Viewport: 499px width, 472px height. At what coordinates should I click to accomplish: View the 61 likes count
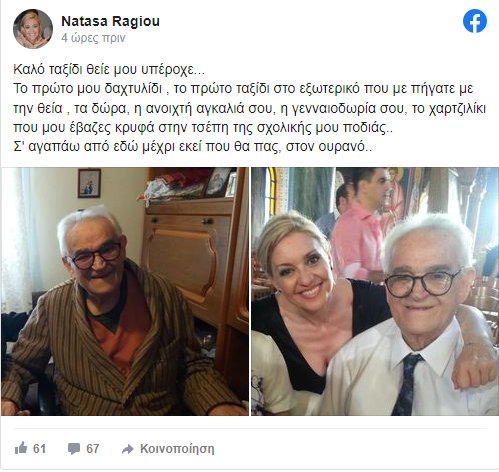click(x=39, y=448)
